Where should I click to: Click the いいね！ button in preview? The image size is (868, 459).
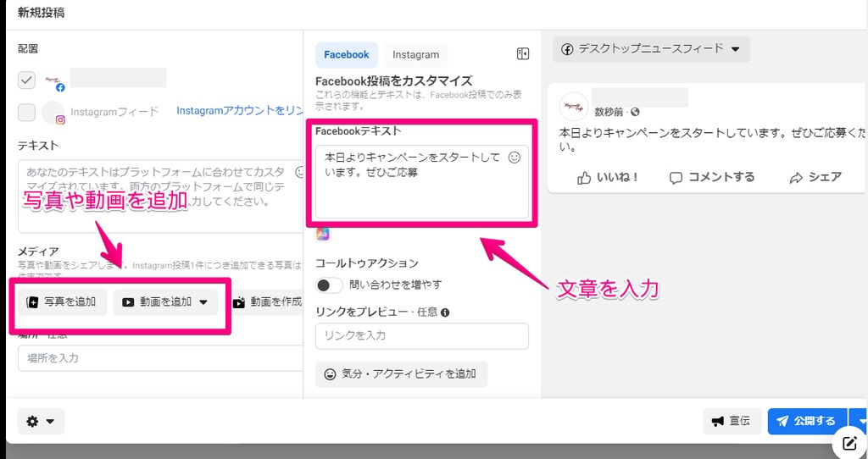pyautogui.click(x=608, y=178)
